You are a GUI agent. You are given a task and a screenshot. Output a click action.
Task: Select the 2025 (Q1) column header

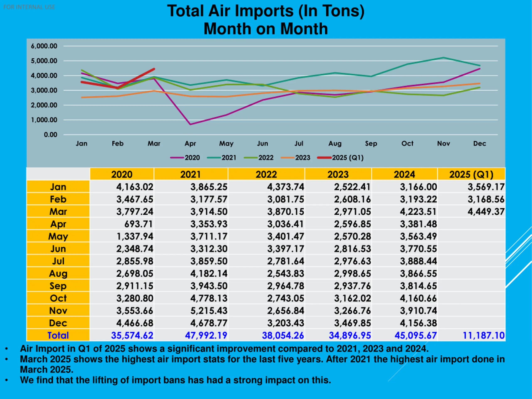click(x=471, y=174)
